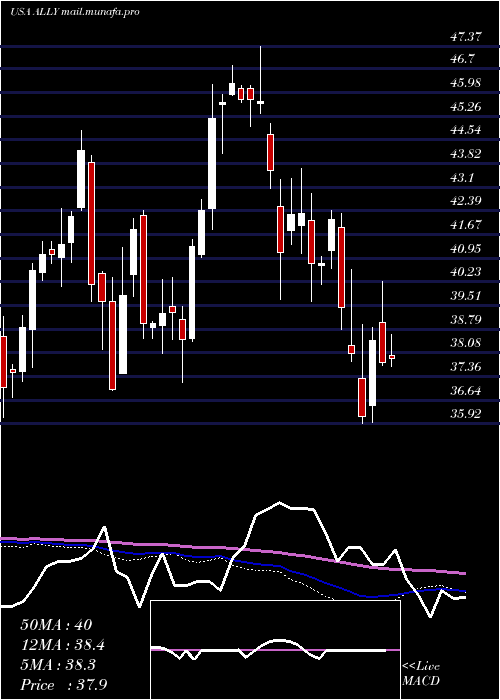Image resolution: width=500 pixels, height=700 pixels.
Task: Click the 'Price : 37.9' readout
Action: (x=63, y=685)
